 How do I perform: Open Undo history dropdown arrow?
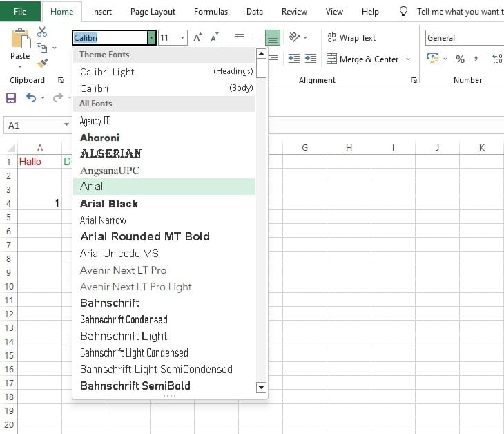[43, 97]
